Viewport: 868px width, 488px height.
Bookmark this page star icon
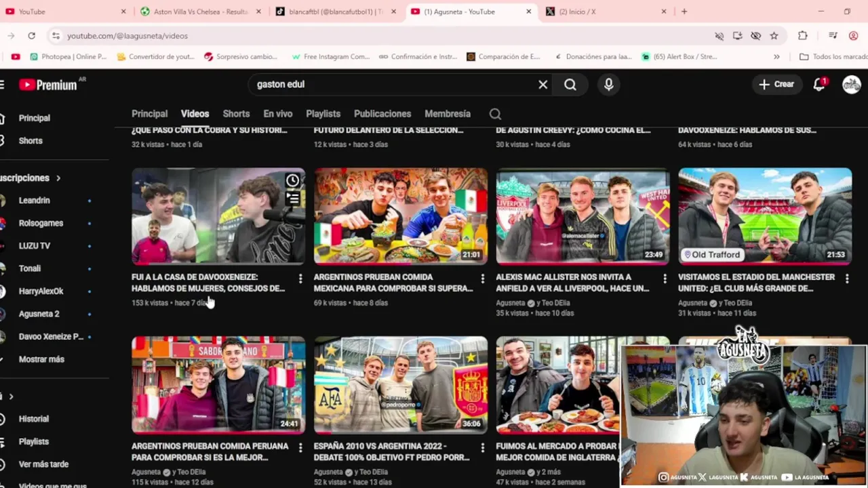click(x=774, y=35)
